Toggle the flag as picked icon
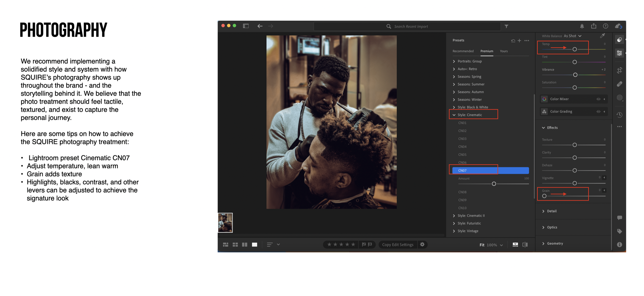Image resolution: width=644 pixels, height=296 pixels. [x=364, y=244]
